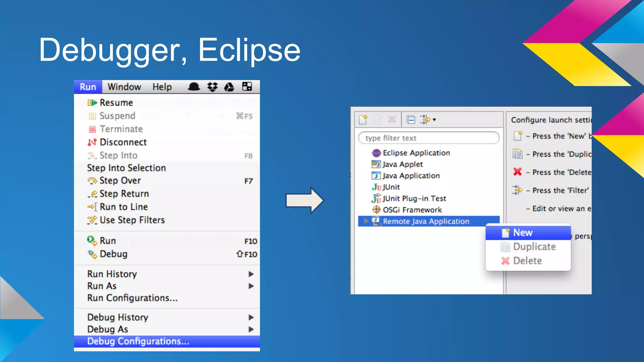
Task: Choose New from the context menu
Action: click(528, 233)
